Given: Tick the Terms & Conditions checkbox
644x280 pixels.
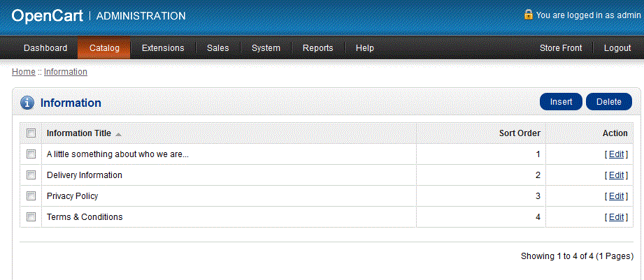Looking at the screenshot, I should (x=31, y=217).
